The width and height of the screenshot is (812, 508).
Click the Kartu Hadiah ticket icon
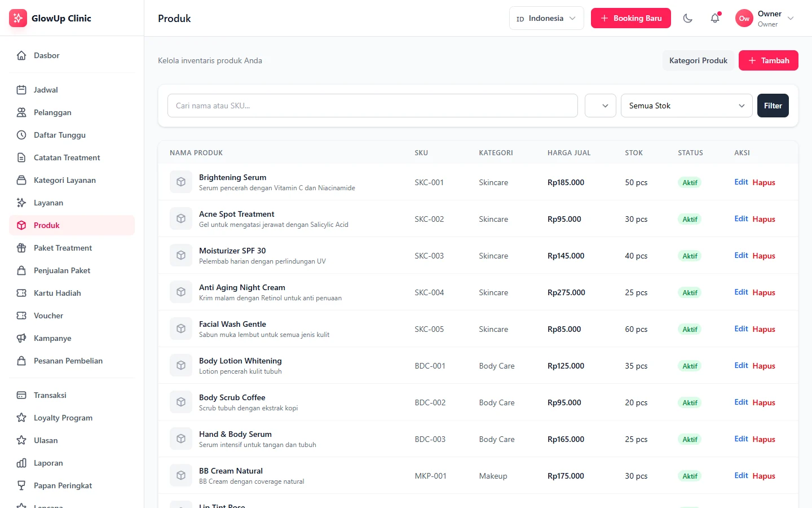[21, 293]
